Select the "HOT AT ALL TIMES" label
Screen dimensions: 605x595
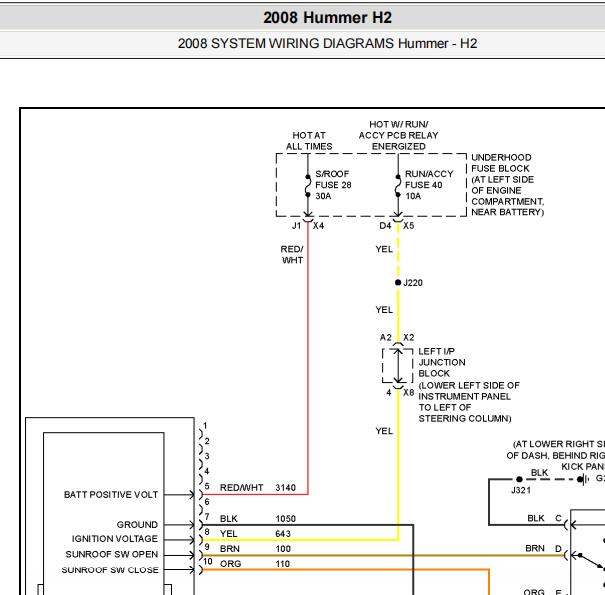point(309,141)
